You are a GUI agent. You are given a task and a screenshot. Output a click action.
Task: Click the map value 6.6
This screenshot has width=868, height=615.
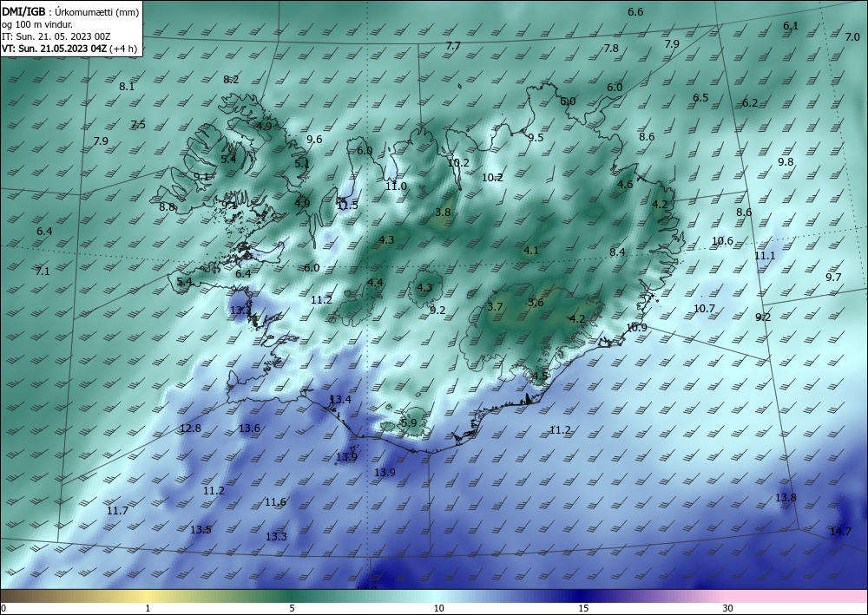click(635, 11)
